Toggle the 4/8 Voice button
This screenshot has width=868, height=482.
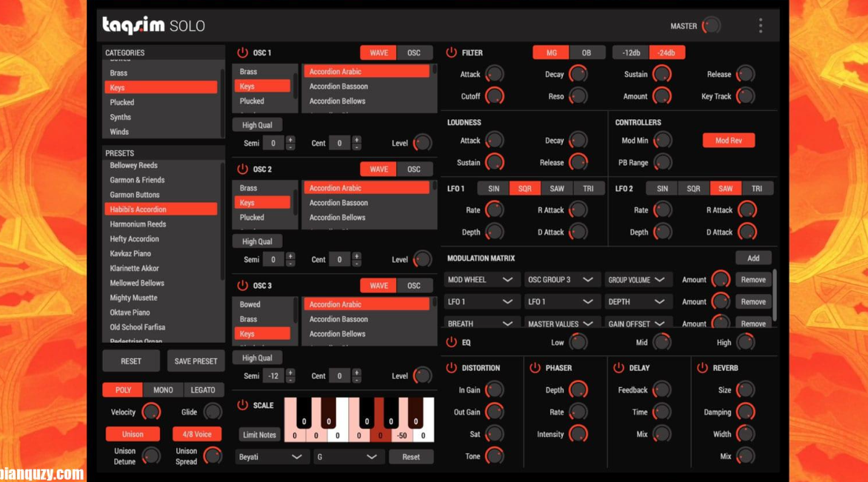[196, 434]
